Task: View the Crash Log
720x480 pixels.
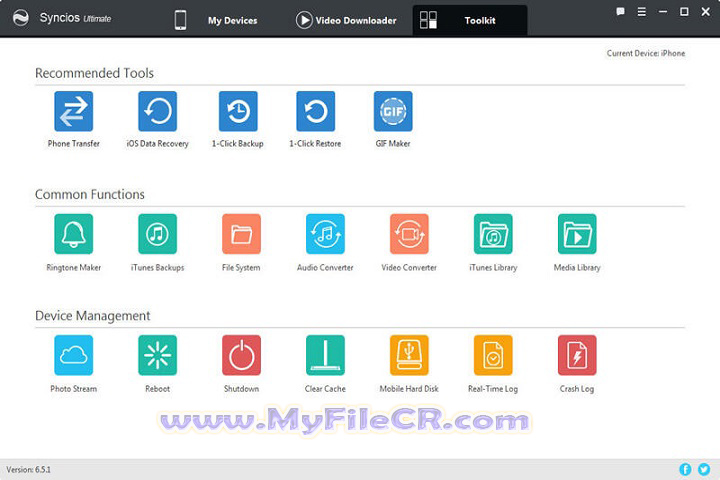Action: (577, 355)
